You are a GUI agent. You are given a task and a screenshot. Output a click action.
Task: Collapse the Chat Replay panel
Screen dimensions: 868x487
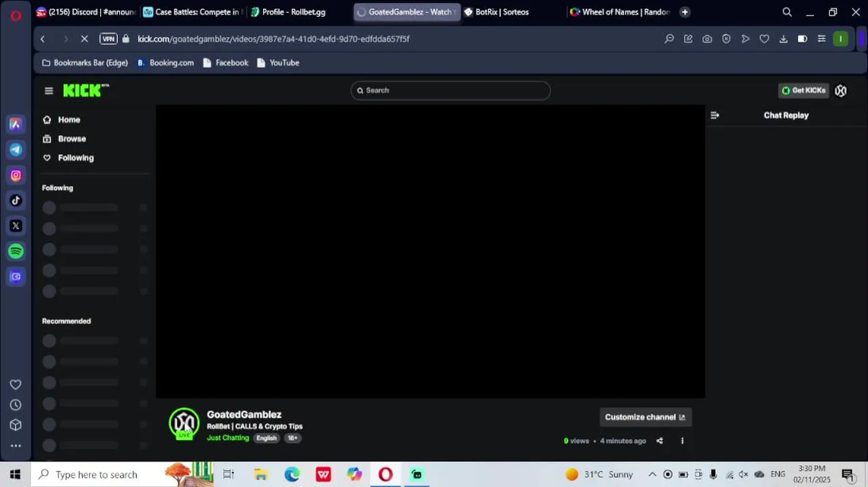tap(715, 116)
